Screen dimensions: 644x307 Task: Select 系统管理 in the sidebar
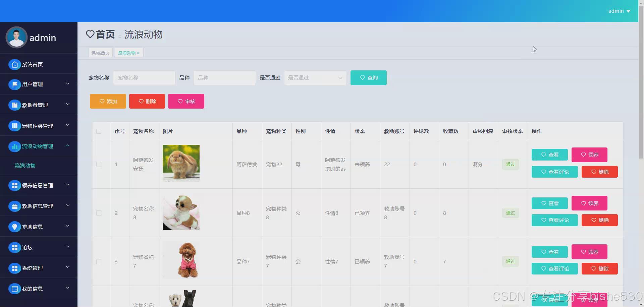coord(32,268)
